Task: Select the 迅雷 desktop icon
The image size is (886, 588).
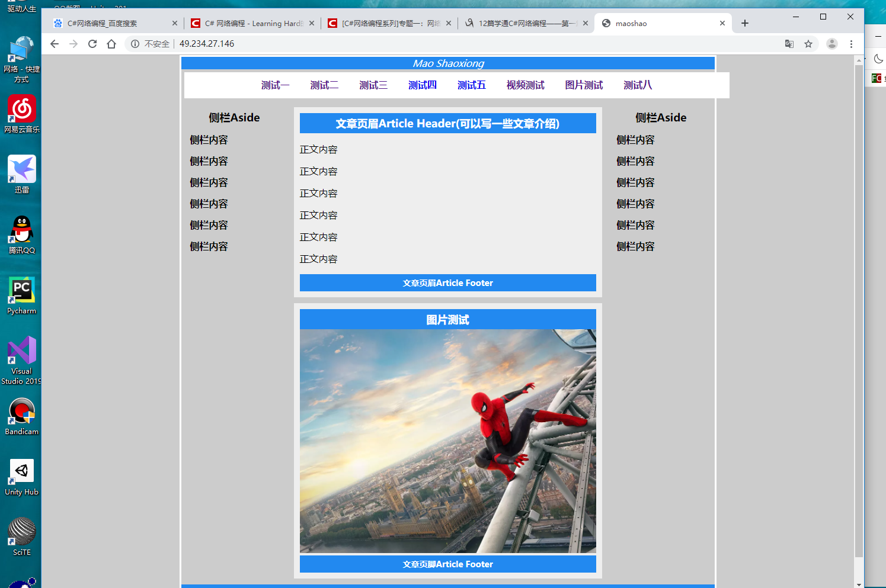Action: [21, 175]
